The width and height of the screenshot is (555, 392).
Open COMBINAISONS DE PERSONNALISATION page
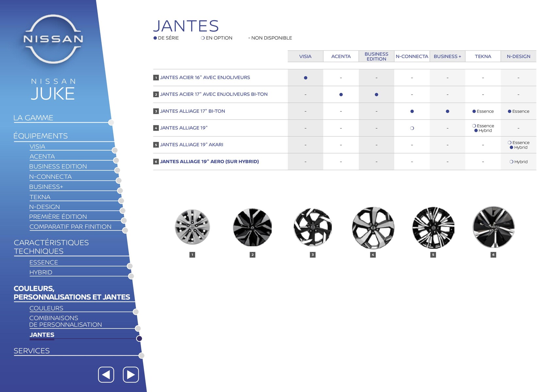(x=65, y=321)
